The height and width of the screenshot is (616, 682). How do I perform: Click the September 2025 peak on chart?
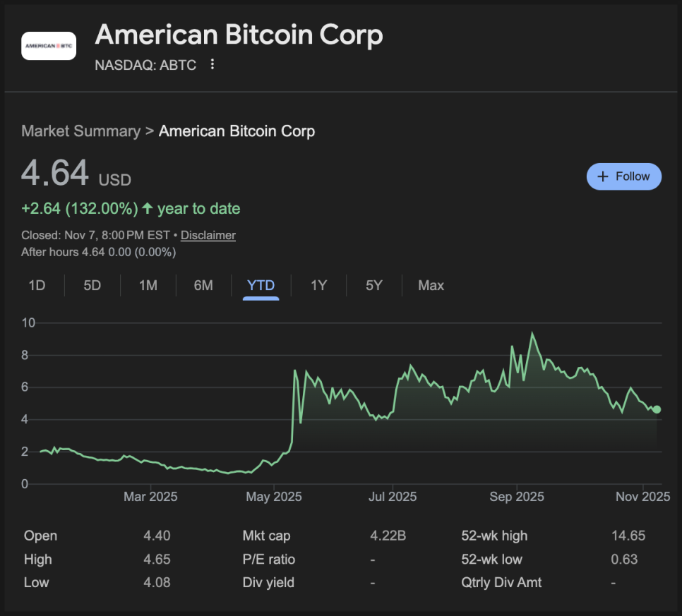point(532,334)
